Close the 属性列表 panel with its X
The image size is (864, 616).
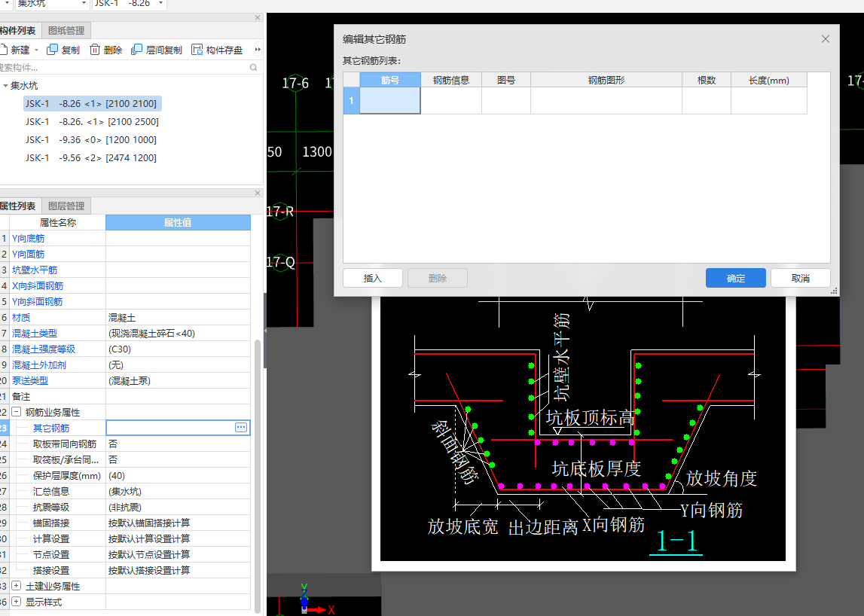click(x=258, y=193)
